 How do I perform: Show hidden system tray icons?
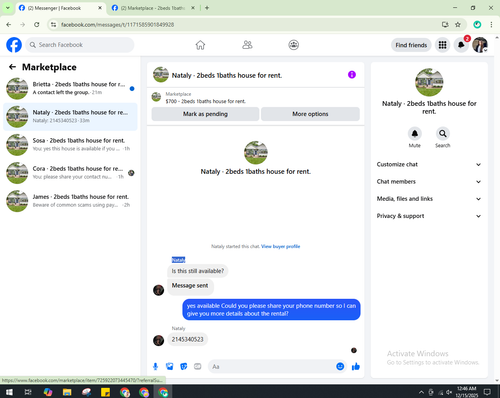click(x=421, y=392)
